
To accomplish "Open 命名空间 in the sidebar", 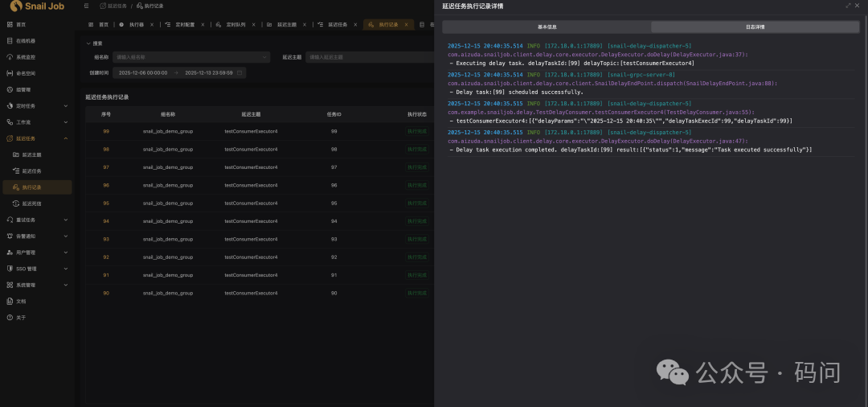I will point(25,73).
